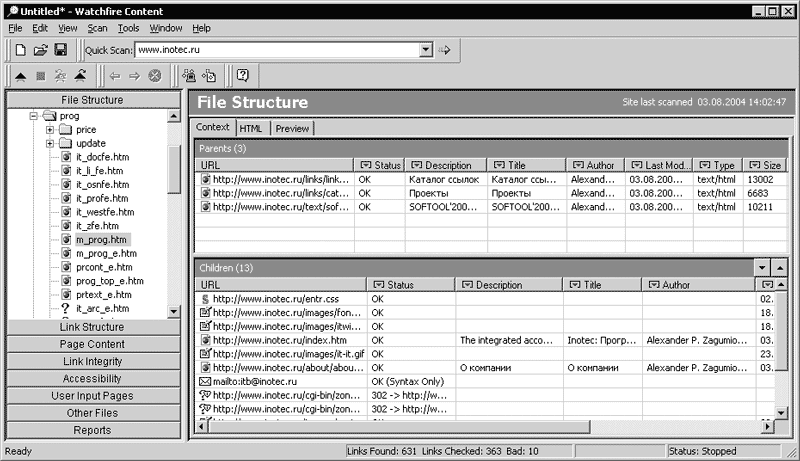Viewport: 800px width, 461px height.
Task: Click the File Structure panel header button
Action: coord(93,100)
